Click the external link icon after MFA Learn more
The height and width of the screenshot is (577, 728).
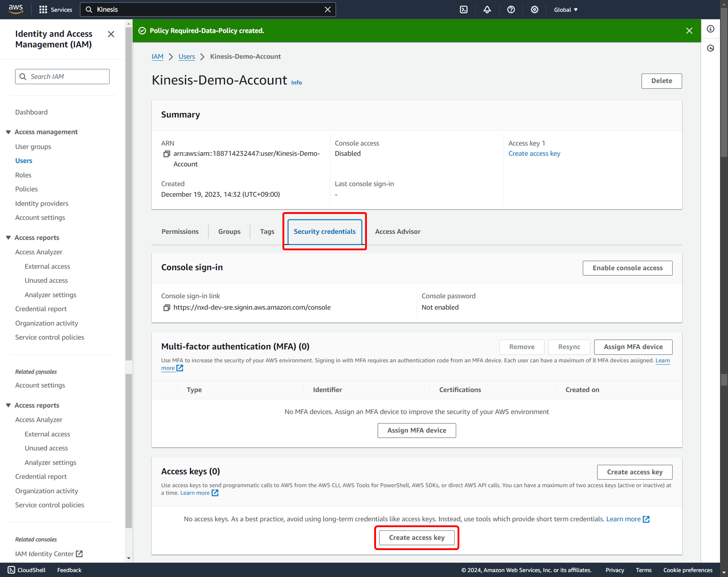tap(180, 368)
